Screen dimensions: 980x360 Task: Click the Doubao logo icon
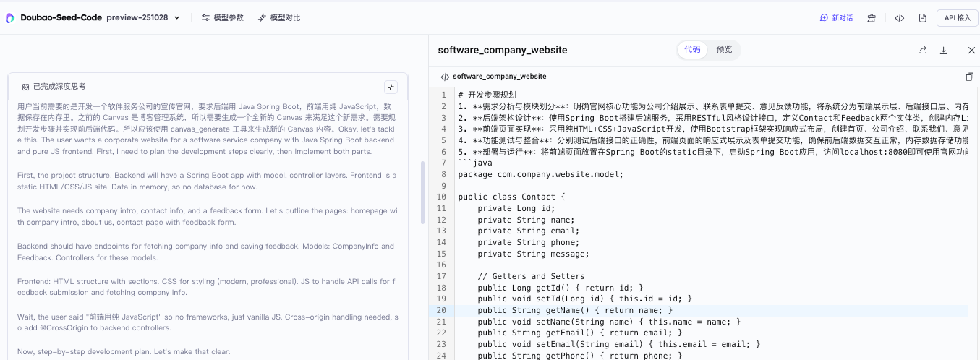10,18
